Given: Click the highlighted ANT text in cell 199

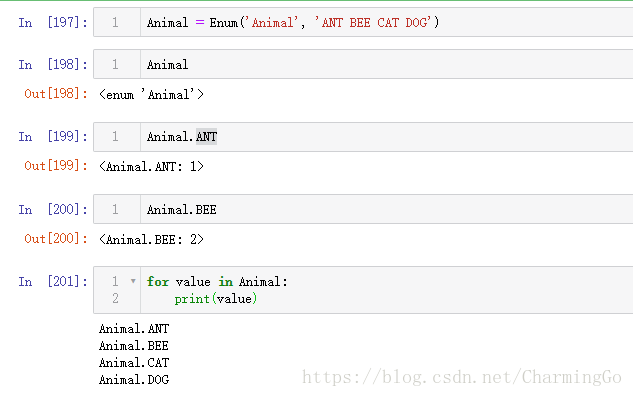Looking at the screenshot, I should (x=206, y=137).
